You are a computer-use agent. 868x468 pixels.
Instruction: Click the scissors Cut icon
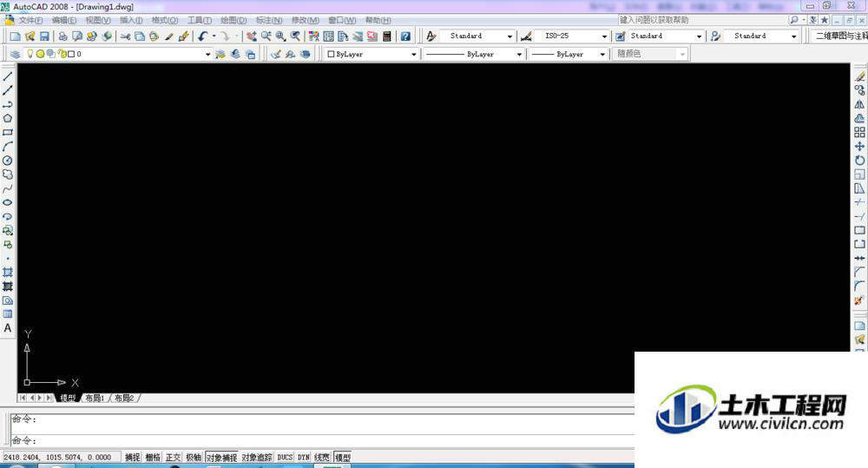(x=126, y=36)
